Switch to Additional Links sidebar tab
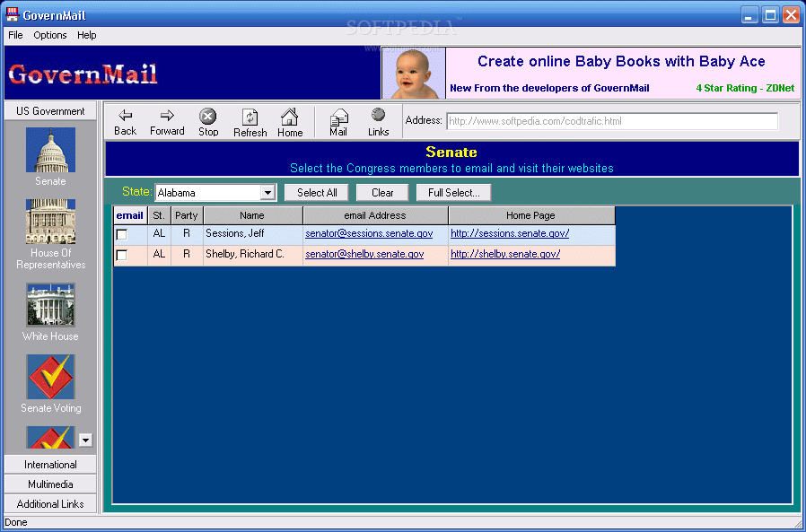This screenshot has width=806, height=532. point(50,503)
